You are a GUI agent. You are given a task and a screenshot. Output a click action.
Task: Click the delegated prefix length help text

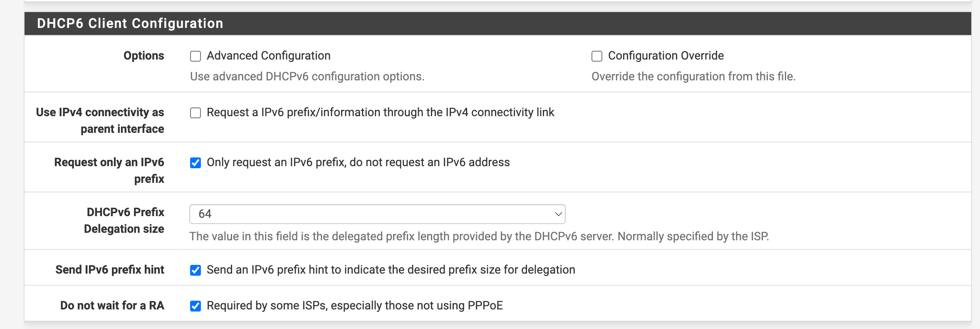(479, 237)
